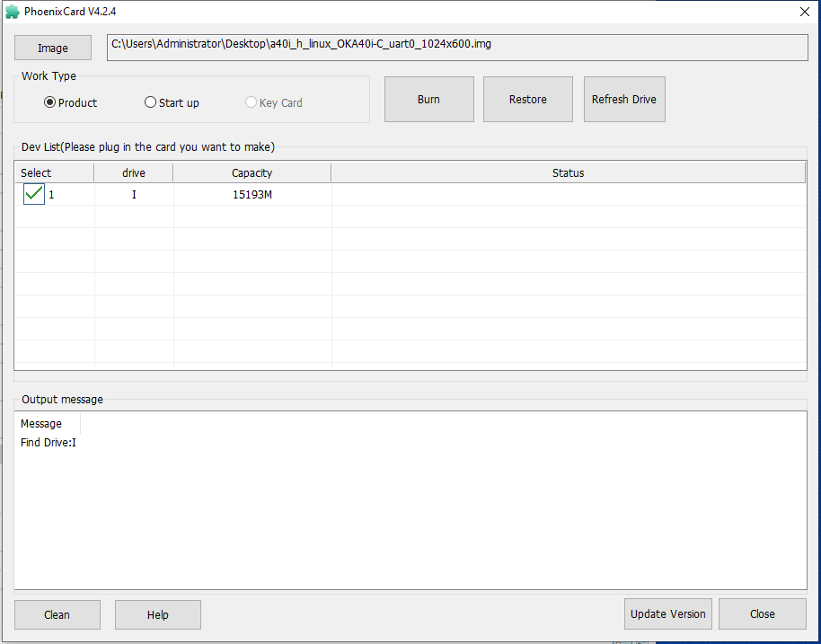Refresh the drive list with Refresh Drive

[624, 100]
